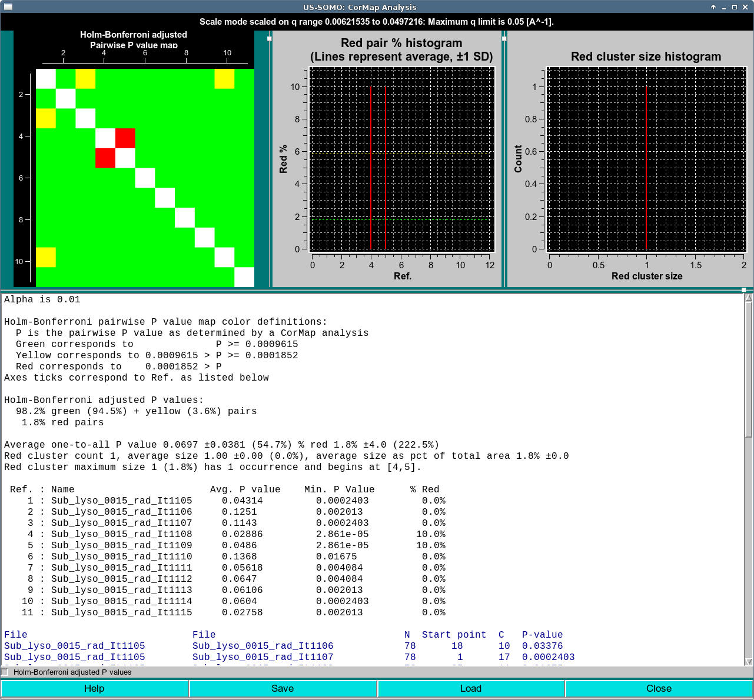Open the Sub_lyso_0015_rad_It1106 file link
The image size is (754, 700).
pyautogui.click(x=263, y=646)
